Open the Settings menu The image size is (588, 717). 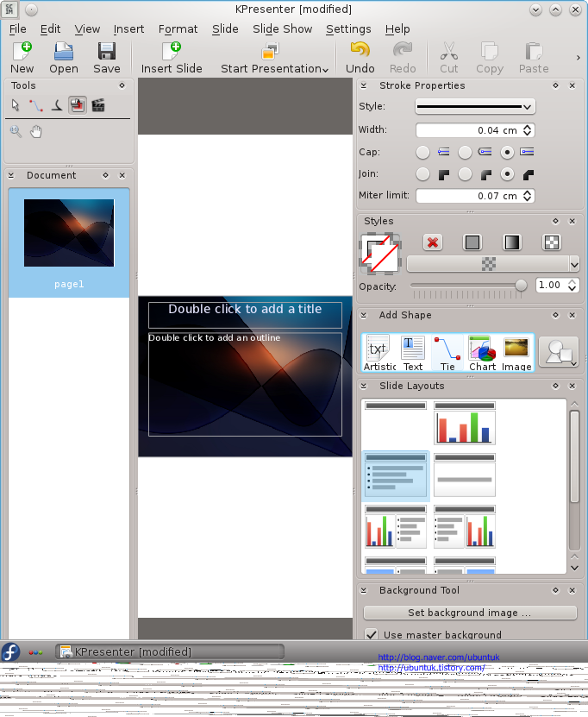coord(348,28)
